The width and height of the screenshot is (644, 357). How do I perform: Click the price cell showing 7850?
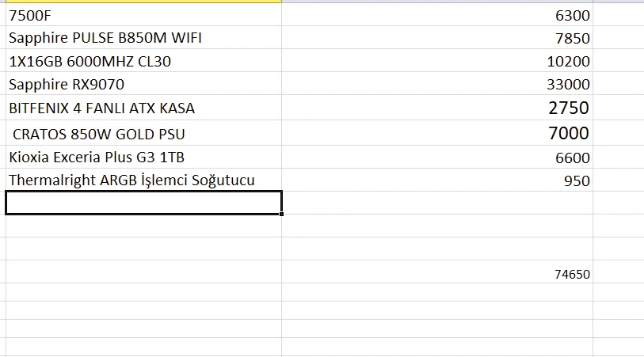point(437,37)
